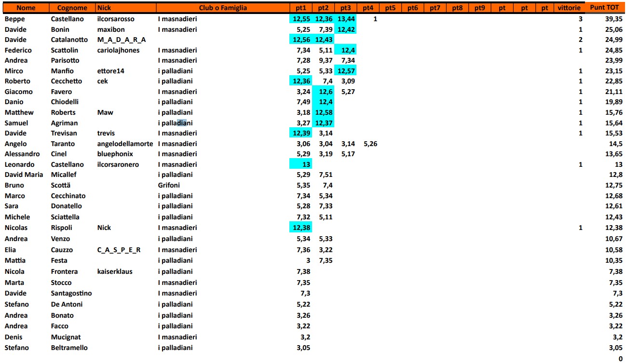Viewport: 626px width, 364px height.
Task: Click the nick ilcorsarosso
Action: click(116, 19)
